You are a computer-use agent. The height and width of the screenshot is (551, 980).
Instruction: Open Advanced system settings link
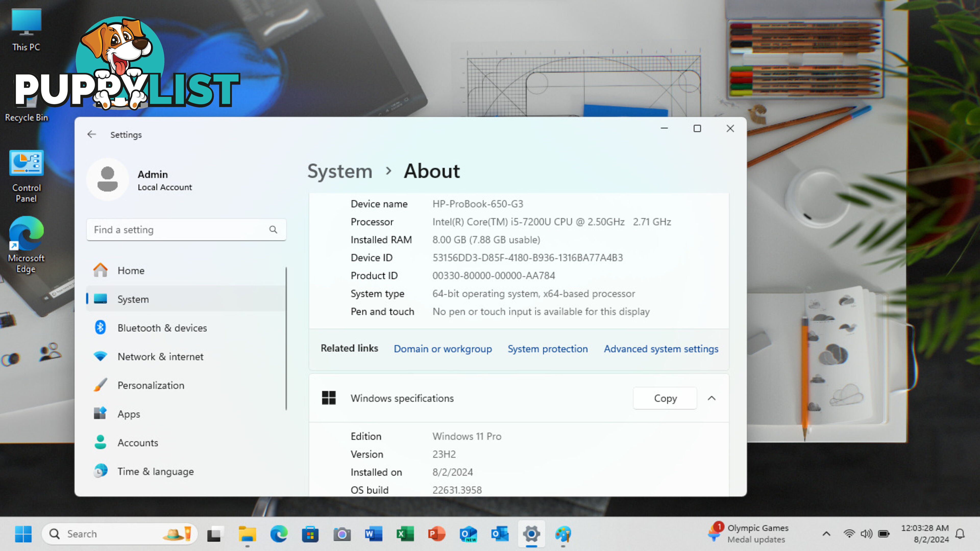(661, 349)
